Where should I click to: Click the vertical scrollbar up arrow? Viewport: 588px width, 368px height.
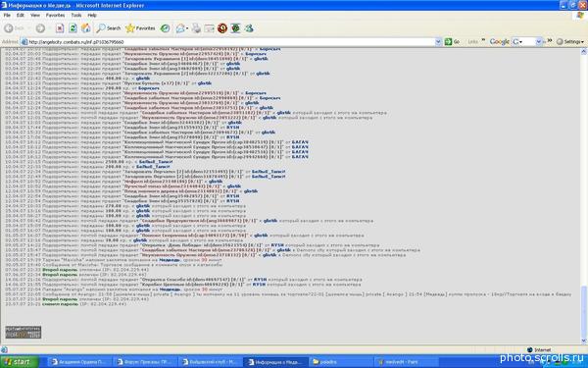[584, 51]
